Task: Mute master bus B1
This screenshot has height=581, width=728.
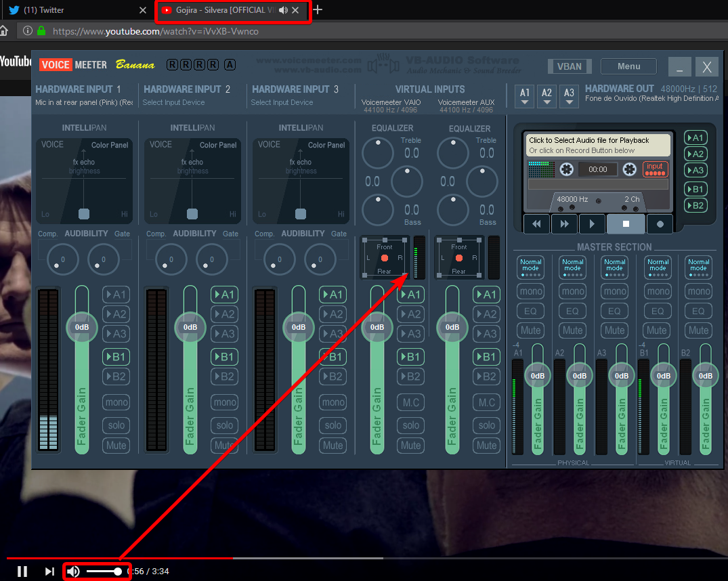Action: click(x=657, y=330)
